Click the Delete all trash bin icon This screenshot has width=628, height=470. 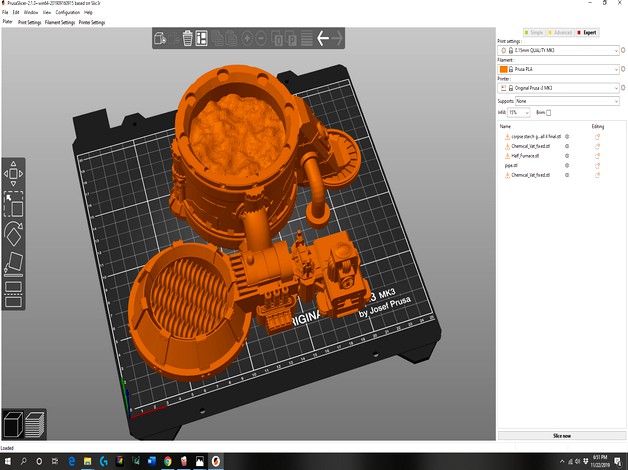pos(187,38)
